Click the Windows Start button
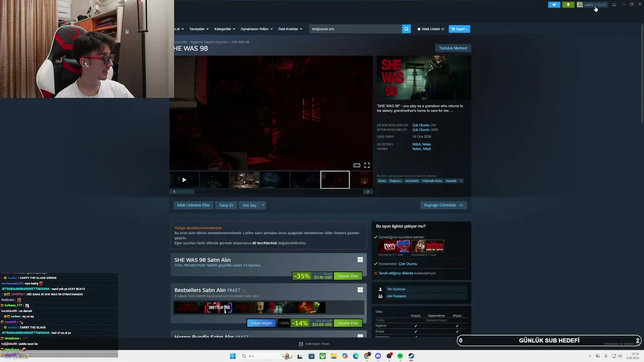 tap(232, 356)
